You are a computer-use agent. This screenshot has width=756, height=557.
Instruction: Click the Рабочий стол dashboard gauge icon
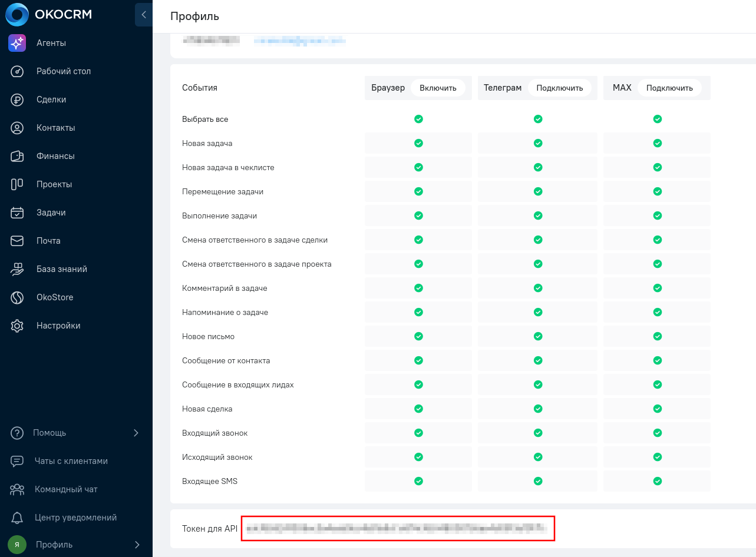(17, 71)
